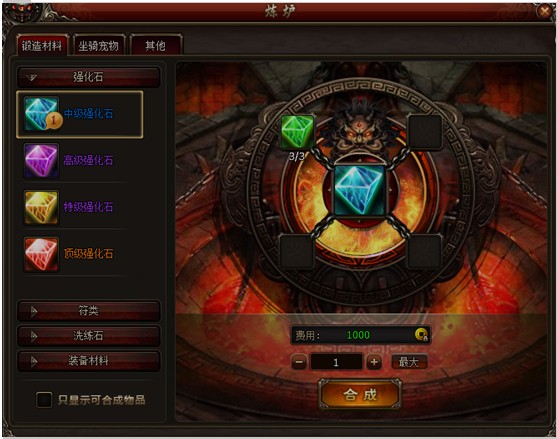Click the empty top-right material slot
The width and height of the screenshot is (557, 439).
pyautogui.click(x=425, y=132)
